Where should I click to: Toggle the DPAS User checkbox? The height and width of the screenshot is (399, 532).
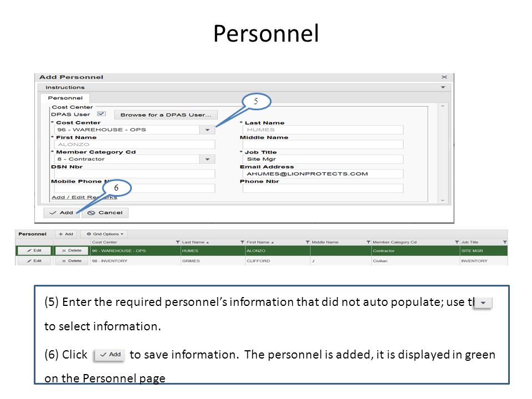pos(101,114)
